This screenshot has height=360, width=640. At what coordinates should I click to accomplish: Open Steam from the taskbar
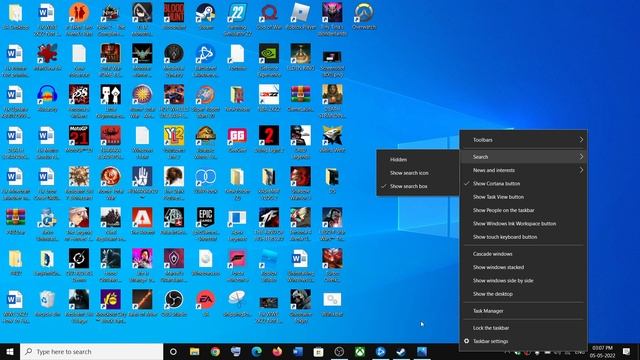coord(401,351)
